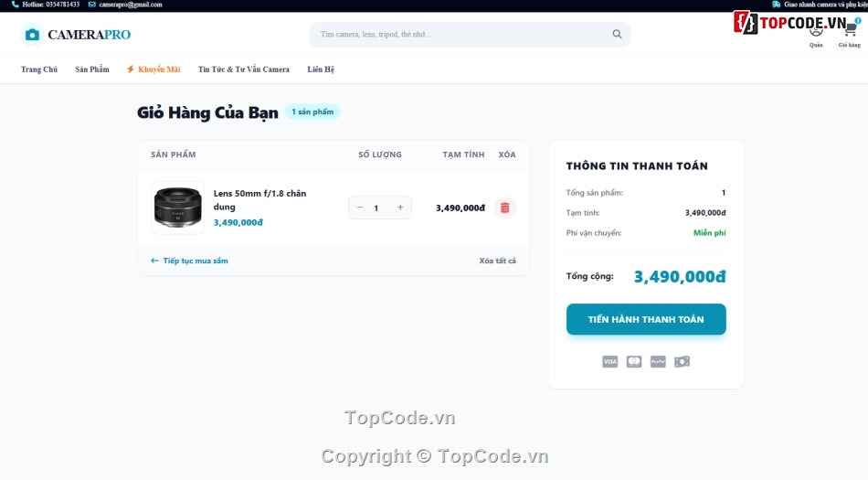Increase lens quantity with plus button
The height and width of the screenshot is (480, 868).
click(x=400, y=208)
